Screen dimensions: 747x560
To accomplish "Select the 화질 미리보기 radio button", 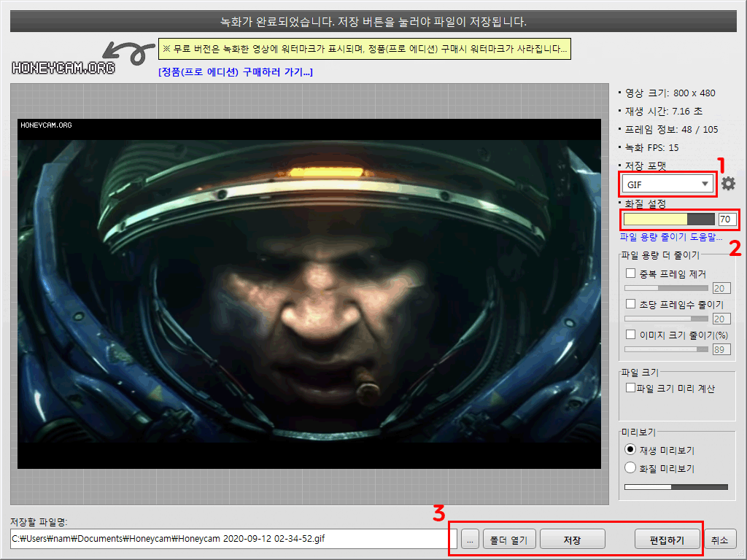I will 630,467.
